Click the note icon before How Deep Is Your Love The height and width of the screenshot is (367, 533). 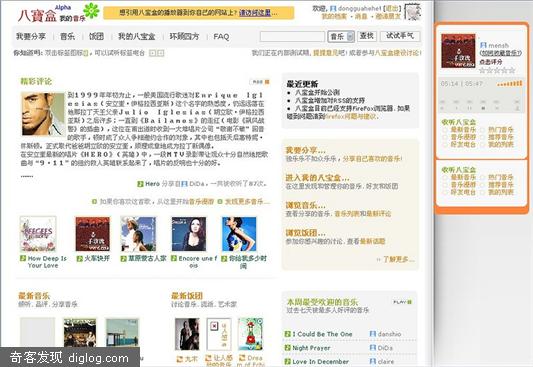[x=23, y=258]
